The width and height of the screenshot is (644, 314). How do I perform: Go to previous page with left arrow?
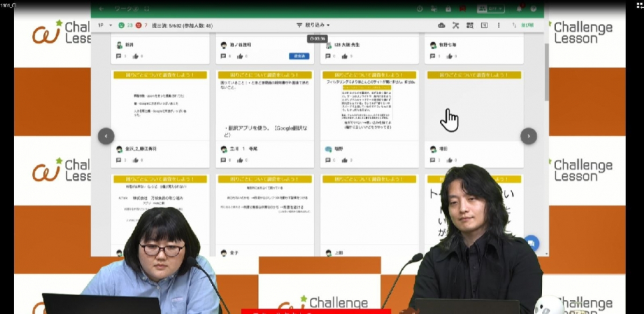tap(106, 136)
